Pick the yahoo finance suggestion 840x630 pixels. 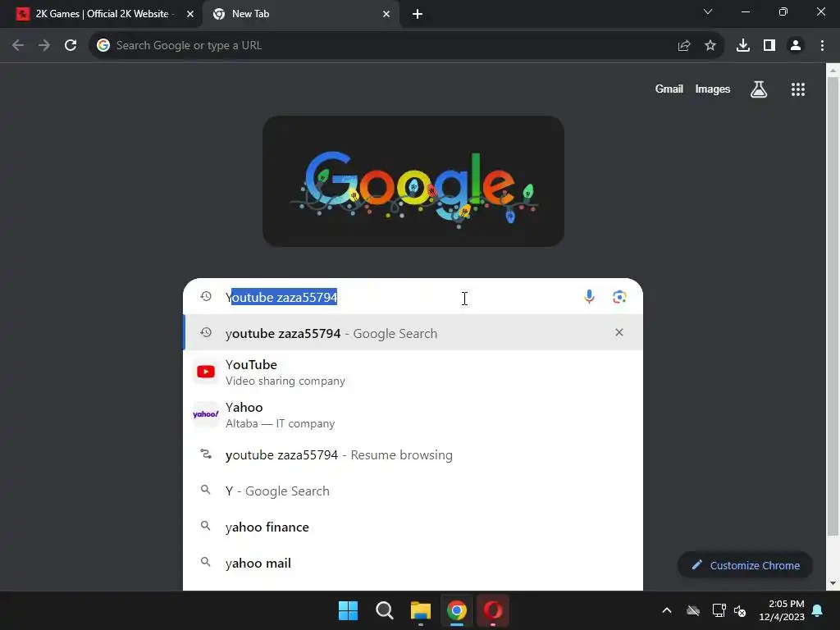[x=413, y=527]
